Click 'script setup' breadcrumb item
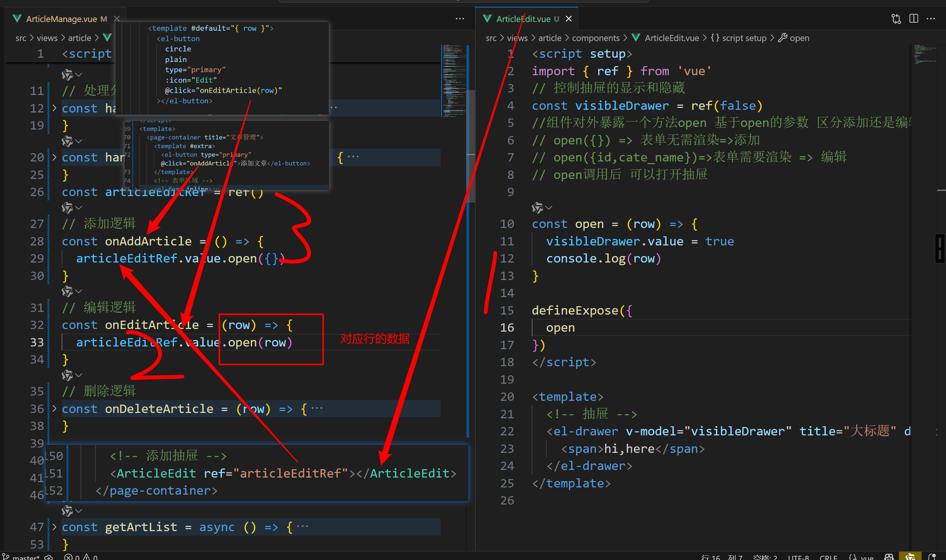 [x=744, y=38]
